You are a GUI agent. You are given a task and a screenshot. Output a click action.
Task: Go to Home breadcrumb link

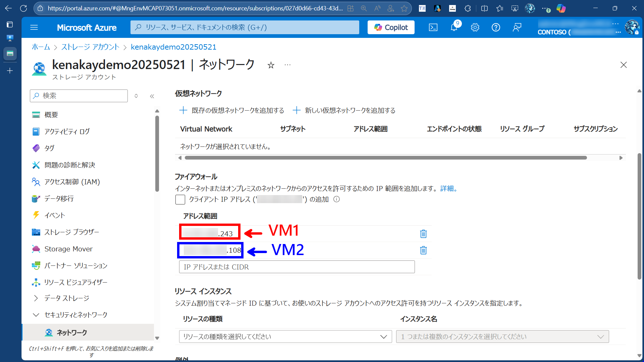pos(41,47)
